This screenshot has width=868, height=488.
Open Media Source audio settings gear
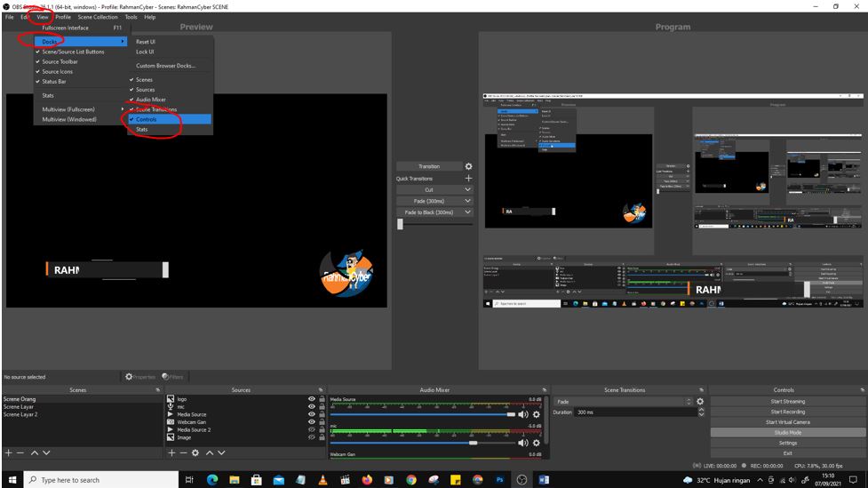click(x=537, y=414)
